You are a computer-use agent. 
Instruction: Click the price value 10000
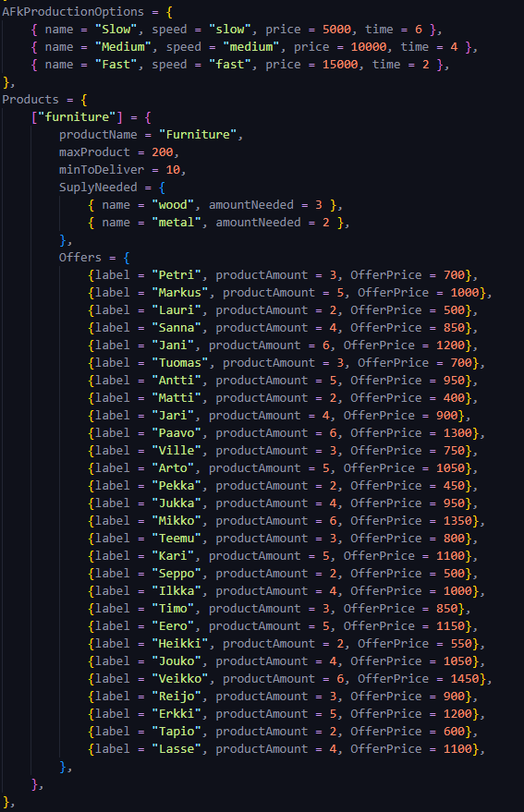pos(369,46)
